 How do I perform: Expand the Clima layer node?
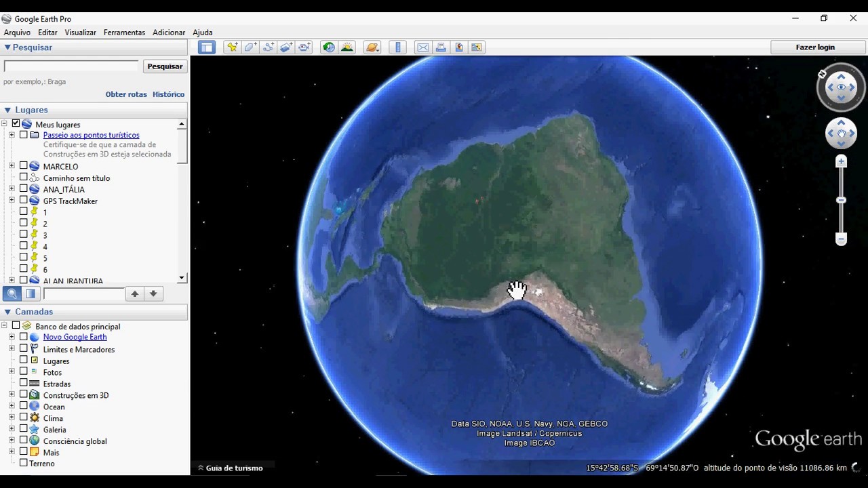click(12, 417)
